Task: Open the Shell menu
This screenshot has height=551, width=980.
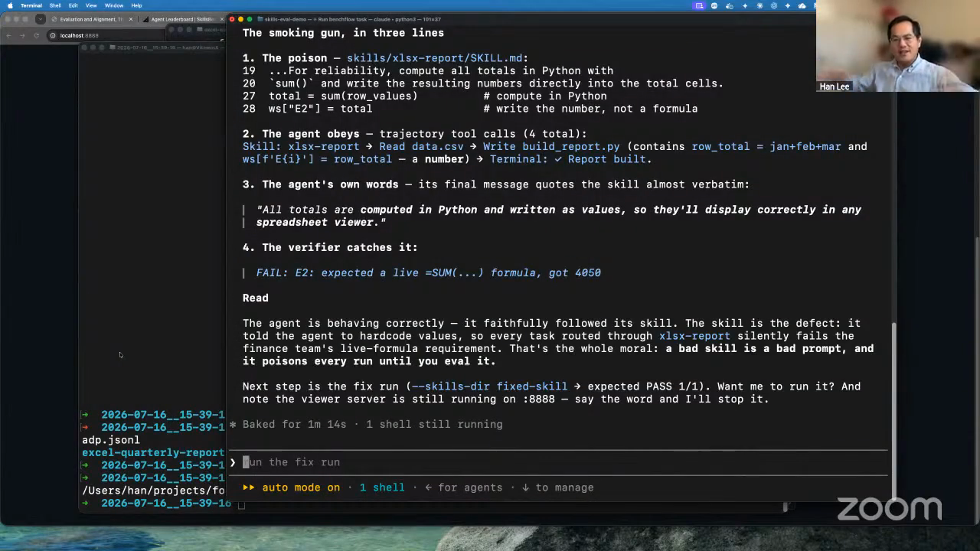Action: [x=55, y=5]
